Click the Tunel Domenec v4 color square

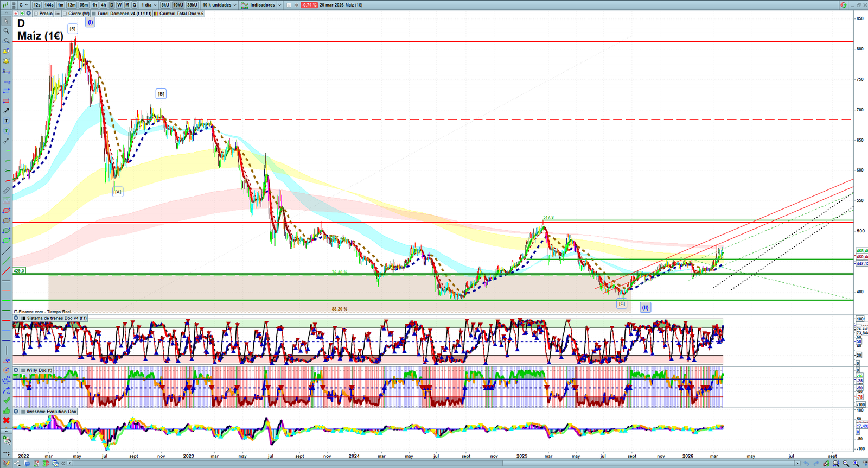[94, 14]
